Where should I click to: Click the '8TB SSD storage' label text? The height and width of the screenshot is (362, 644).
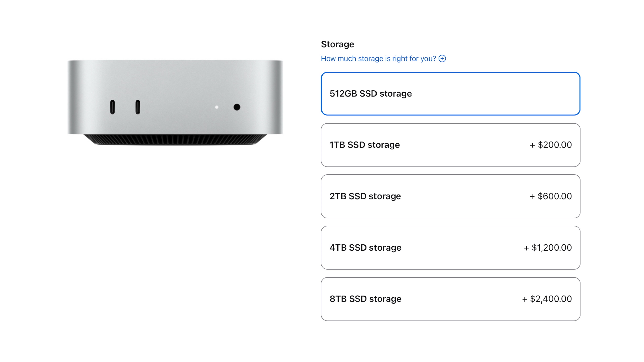pos(365,299)
